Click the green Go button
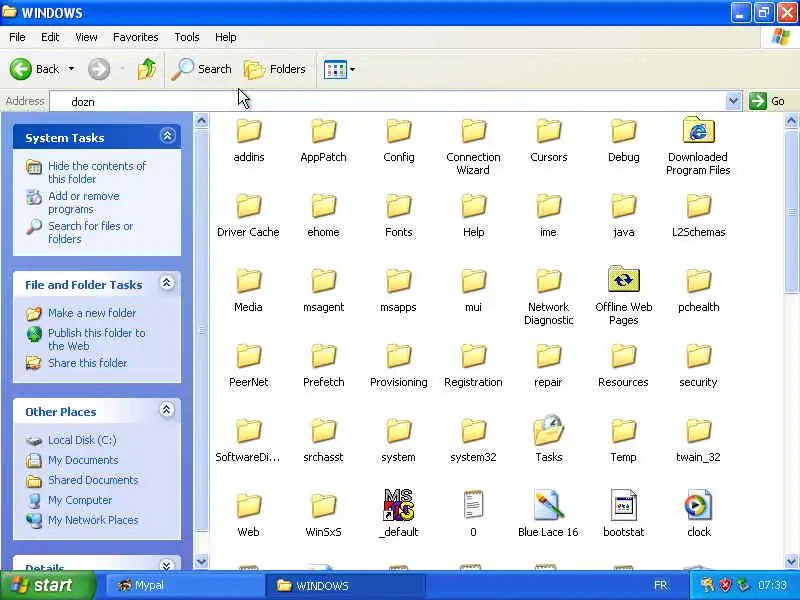800x600 pixels. [767, 101]
